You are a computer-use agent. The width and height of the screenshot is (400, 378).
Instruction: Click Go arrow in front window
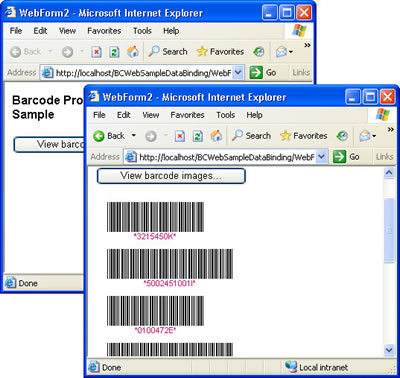click(340, 157)
